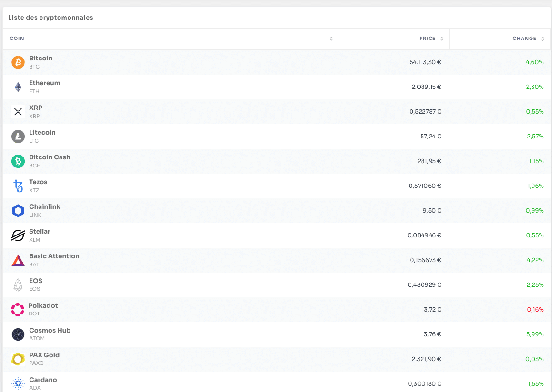Sort by the CHANGE column arrows
This screenshot has height=392, width=552.
542,39
